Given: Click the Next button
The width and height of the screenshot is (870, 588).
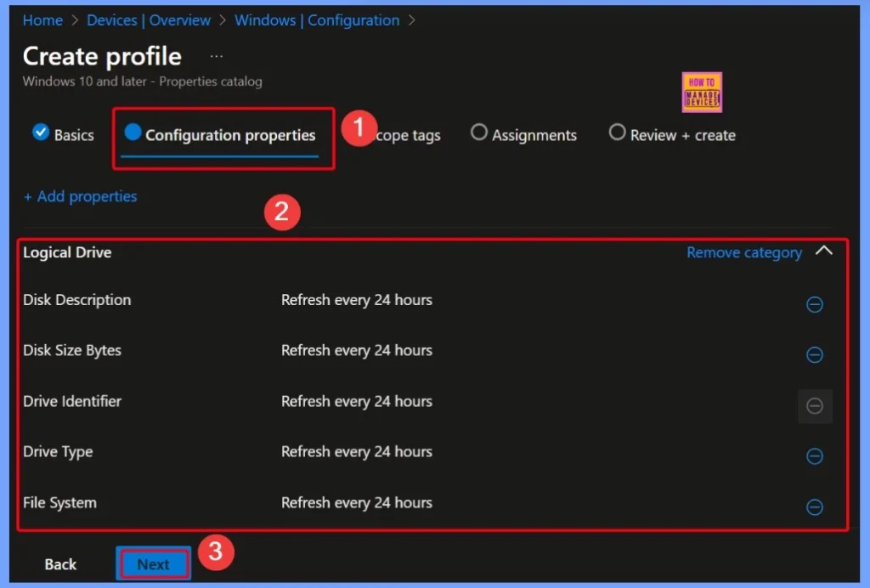Looking at the screenshot, I should point(154,564).
